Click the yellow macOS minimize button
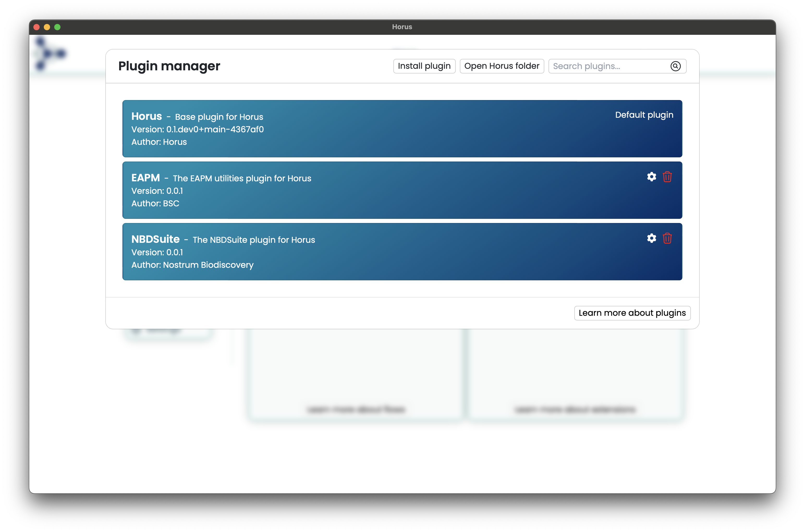Viewport: 805px width, 532px height. 47,27
